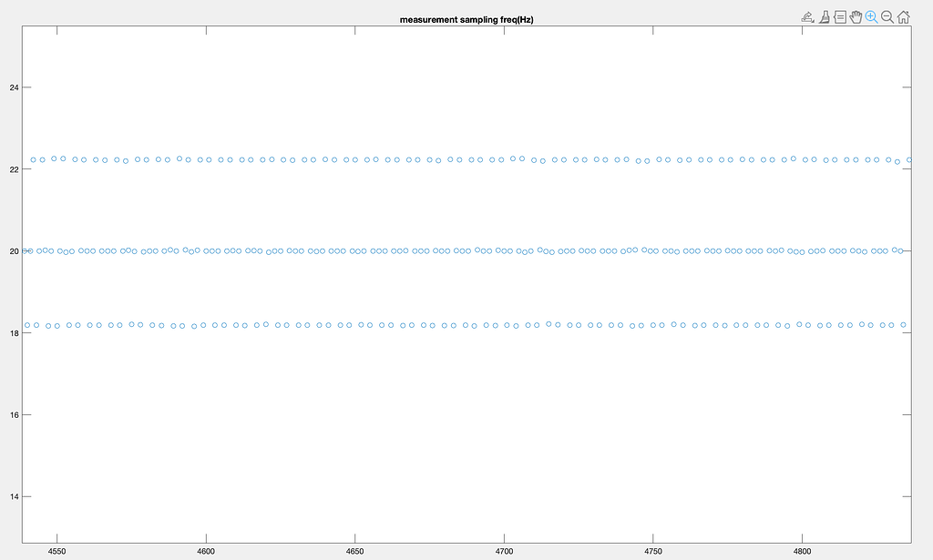Disable the active Zoom In tool
Image resolution: width=933 pixels, height=560 pixels.
(871, 16)
